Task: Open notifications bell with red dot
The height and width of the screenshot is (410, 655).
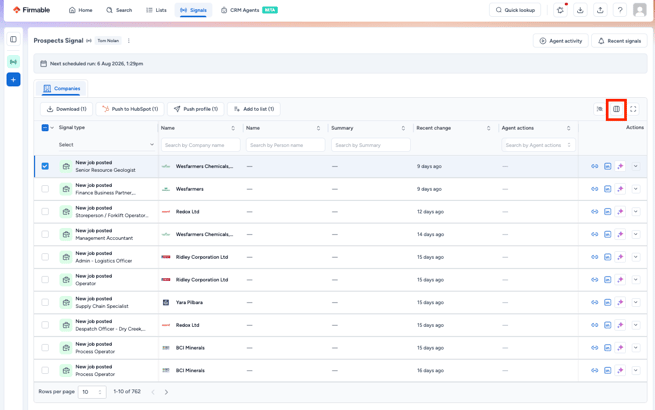Action: click(x=560, y=10)
